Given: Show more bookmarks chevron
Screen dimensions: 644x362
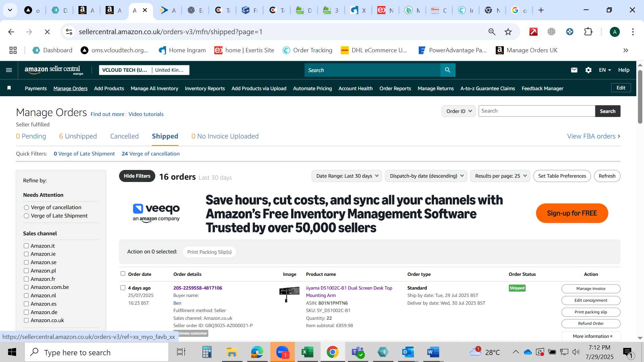Looking at the screenshot, I should 626,50.
